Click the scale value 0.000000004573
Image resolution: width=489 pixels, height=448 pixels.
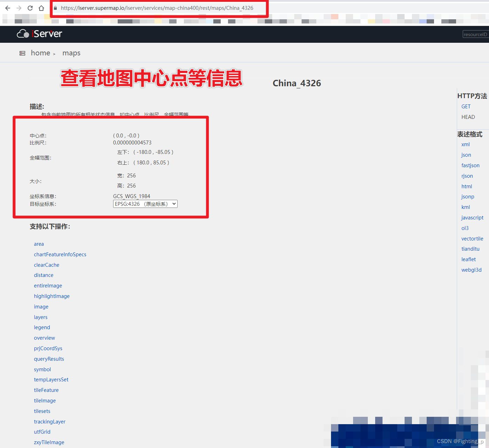pos(132,143)
